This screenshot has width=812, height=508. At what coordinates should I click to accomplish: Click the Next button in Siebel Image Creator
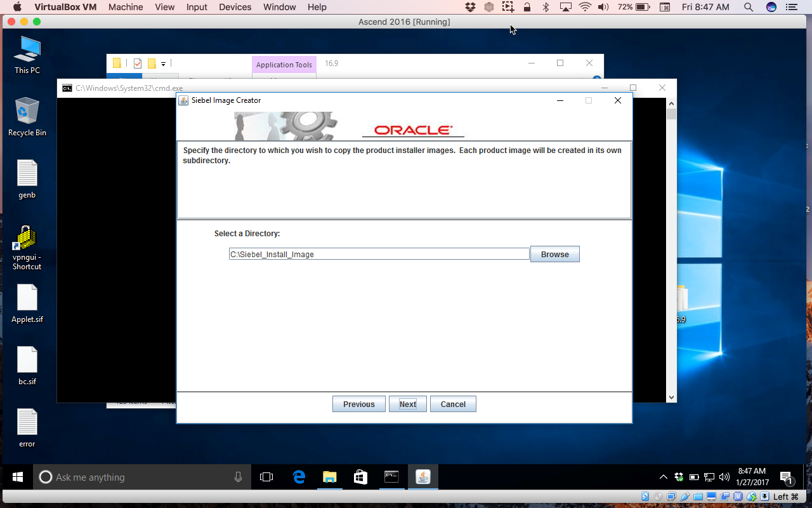pos(408,404)
